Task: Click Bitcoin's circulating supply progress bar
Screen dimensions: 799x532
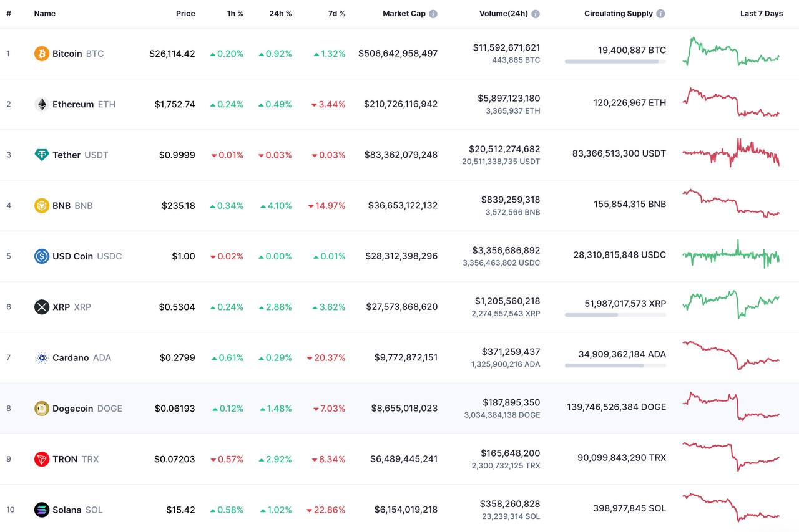Action: pos(615,61)
